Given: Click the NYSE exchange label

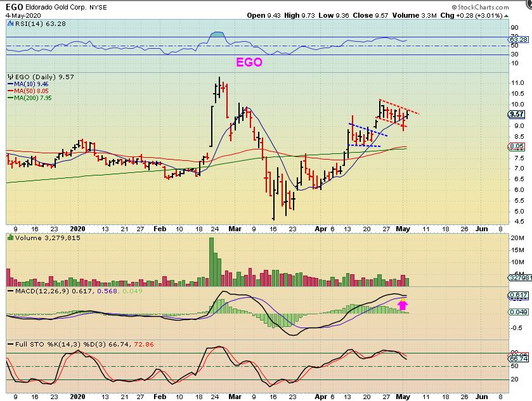Looking at the screenshot, I should (98, 7).
